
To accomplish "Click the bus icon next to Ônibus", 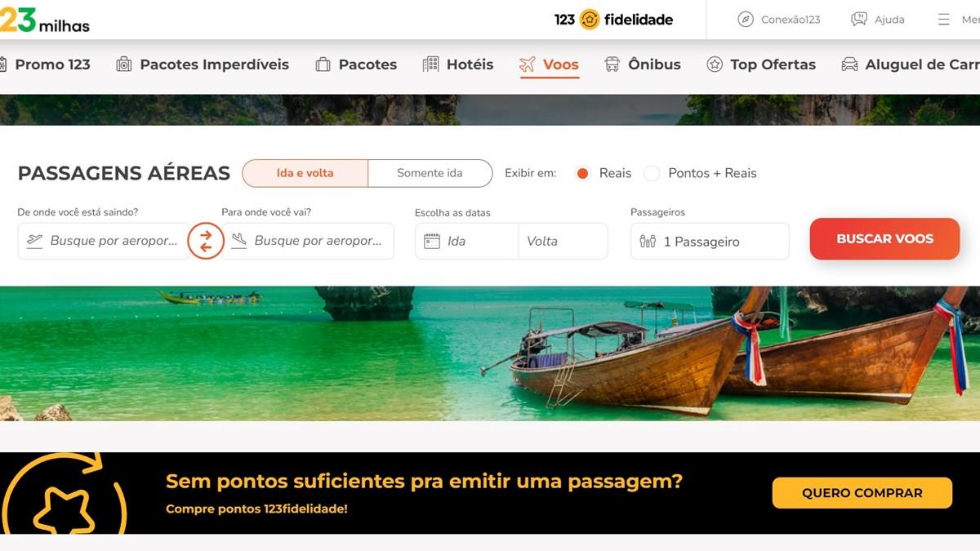I will [x=612, y=64].
